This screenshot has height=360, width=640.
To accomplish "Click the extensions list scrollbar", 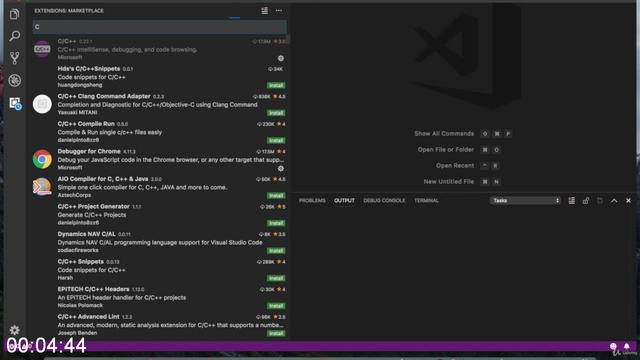I will click(288, 40).
